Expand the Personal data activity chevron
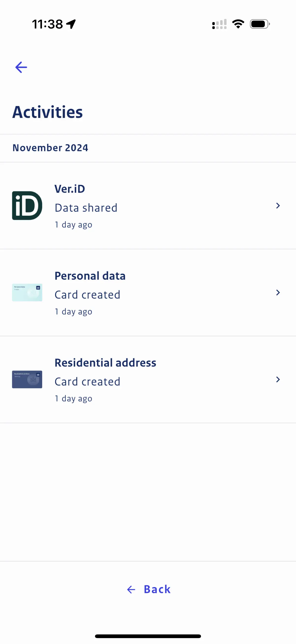The width and height of the screenshot is (296, 644). click(278, 292)
